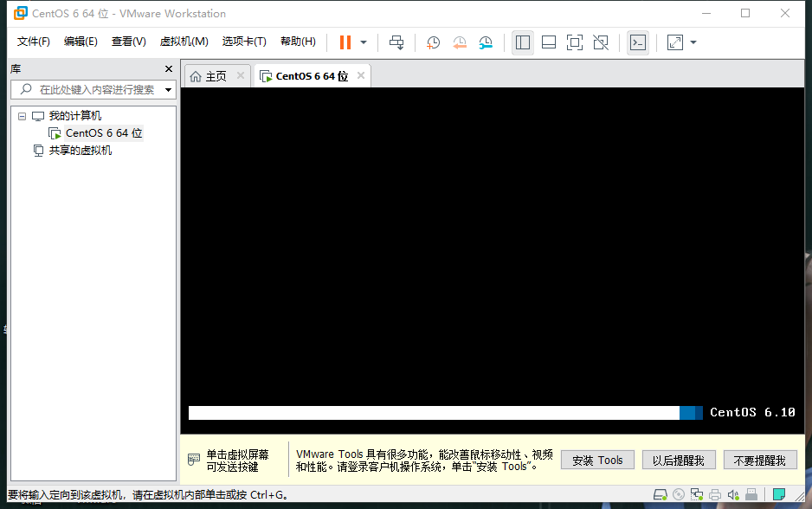Click the 单击虚拟屏幕可发送按键 hint text
The image size is (812, 509).
click(x=238, y=461)
